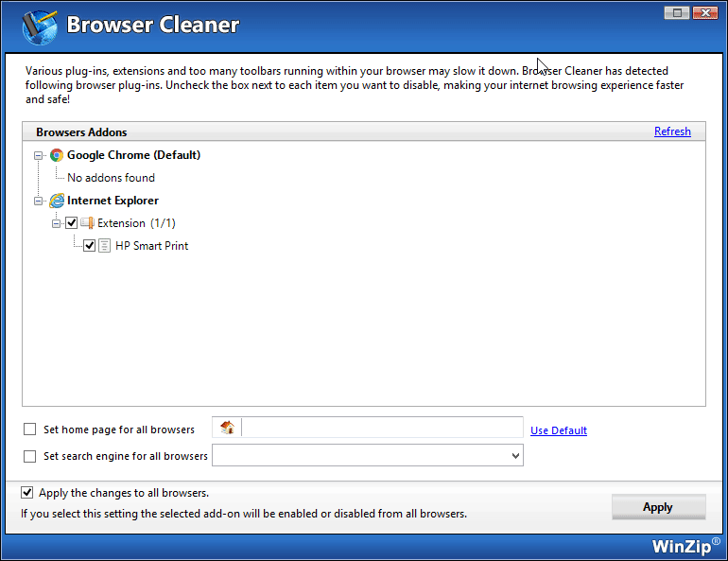The width and height of the screenshot is (728, 561).
Task: Collapse the Internet Explorer tree node
Action: pos(39,201)
